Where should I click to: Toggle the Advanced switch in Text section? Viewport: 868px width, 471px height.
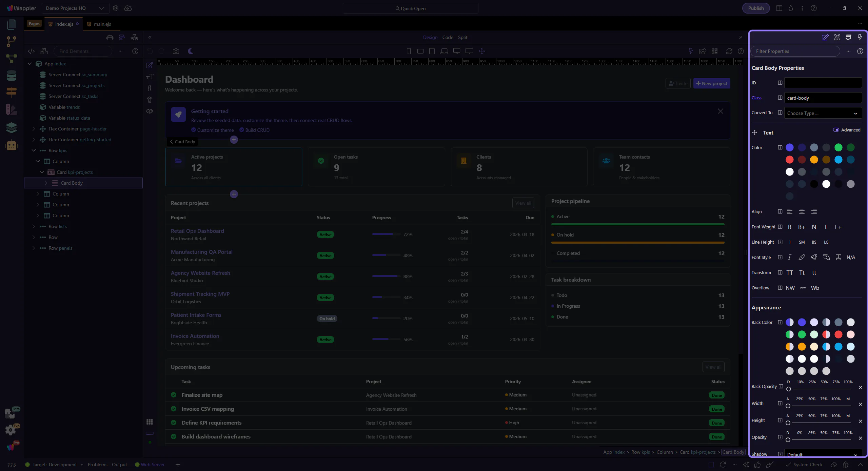click(836, 130)
